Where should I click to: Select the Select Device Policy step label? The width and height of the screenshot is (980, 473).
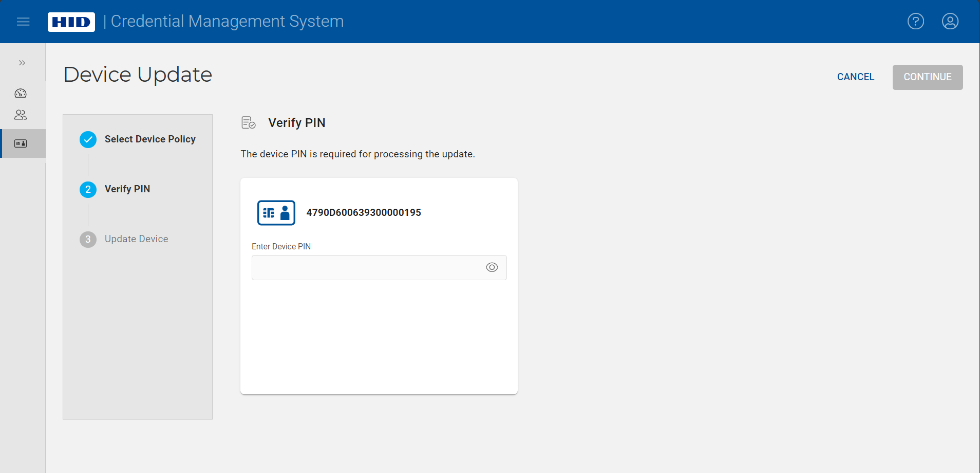click(150, 139)
